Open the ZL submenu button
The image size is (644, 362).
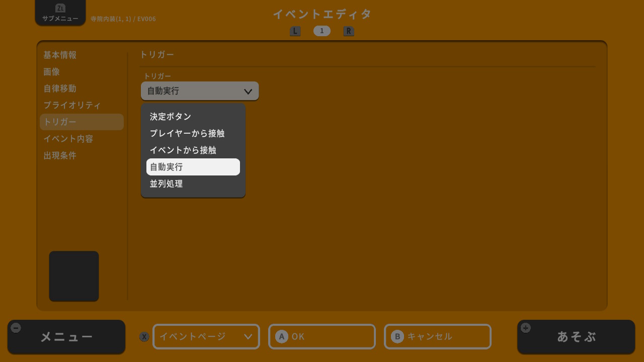(60, 13)
